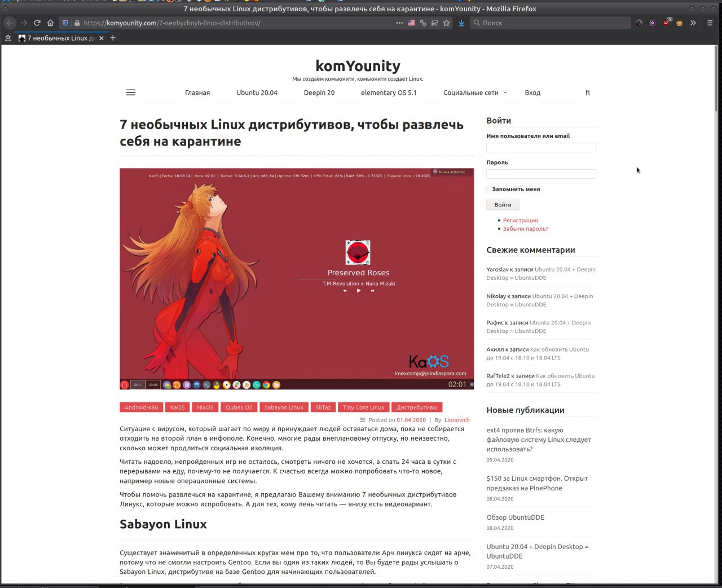Open Yaroslav's comment on UbuntuDDE

541,274
